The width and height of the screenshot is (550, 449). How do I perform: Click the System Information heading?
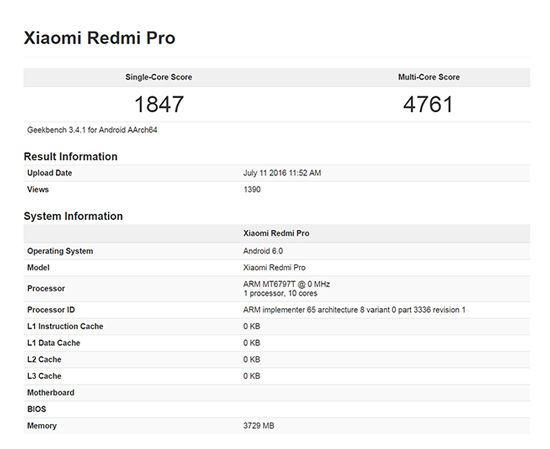point(73,216)
